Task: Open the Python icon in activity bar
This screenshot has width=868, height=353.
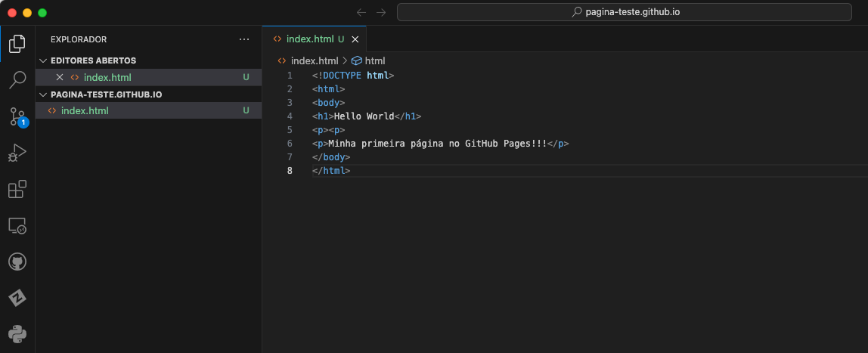Action: 17,333
